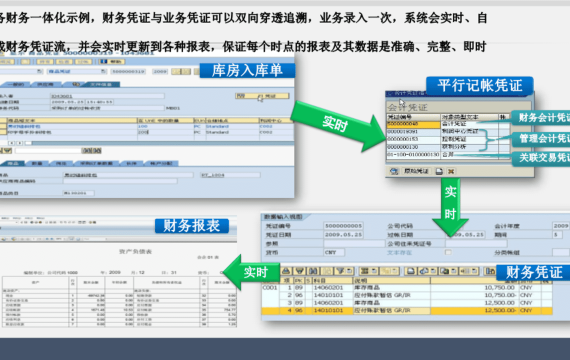Open the dropdown arrow next to the filter icon
This screenshot has width=570, height=360.
pyautogui.click(x=349, y=271)
